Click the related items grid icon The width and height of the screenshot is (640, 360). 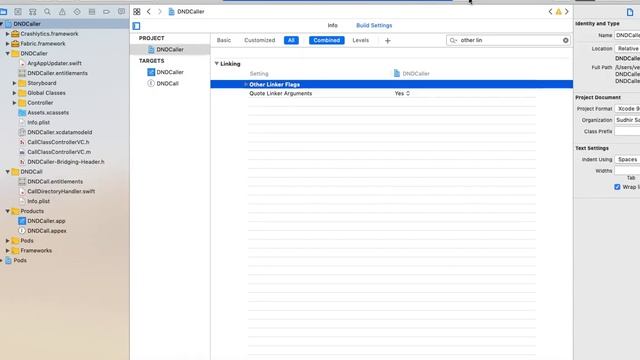point(137,12)
